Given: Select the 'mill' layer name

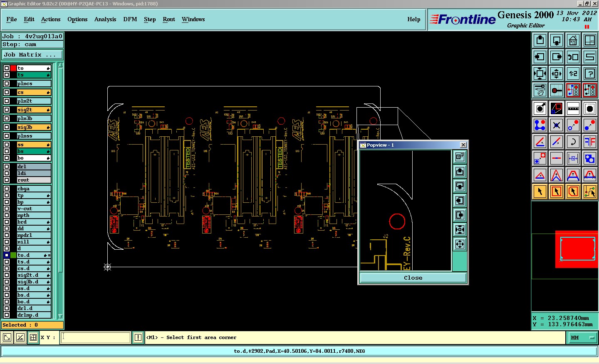Looking at the screenshot, I should (34, 242).
